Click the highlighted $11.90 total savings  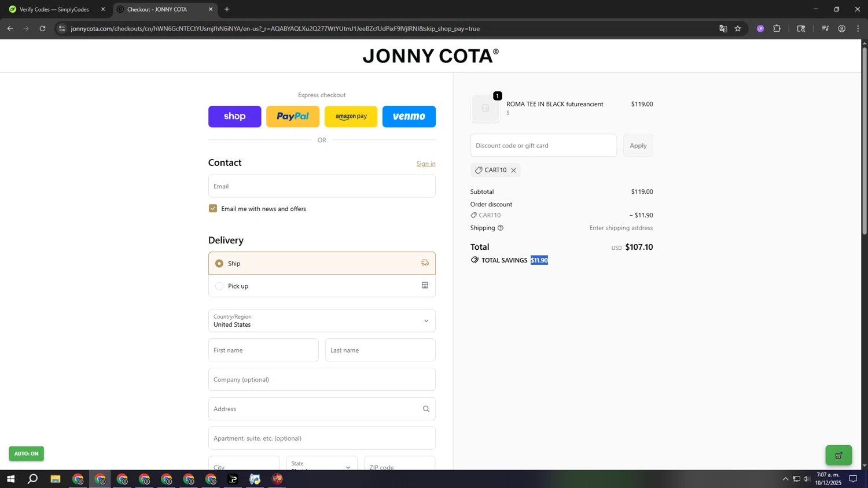(539, 260)
